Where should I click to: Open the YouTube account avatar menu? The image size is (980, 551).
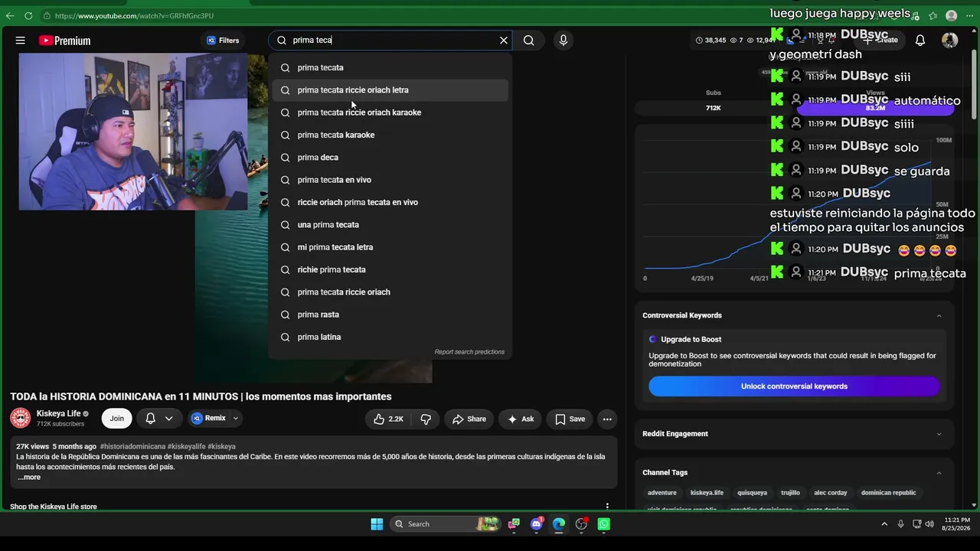950,41
